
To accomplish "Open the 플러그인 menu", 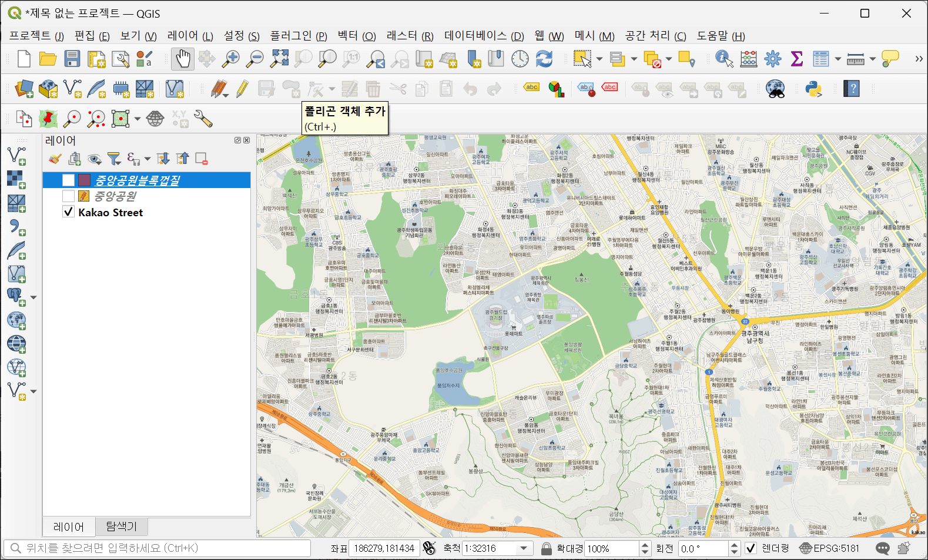I will click(299, 36).
